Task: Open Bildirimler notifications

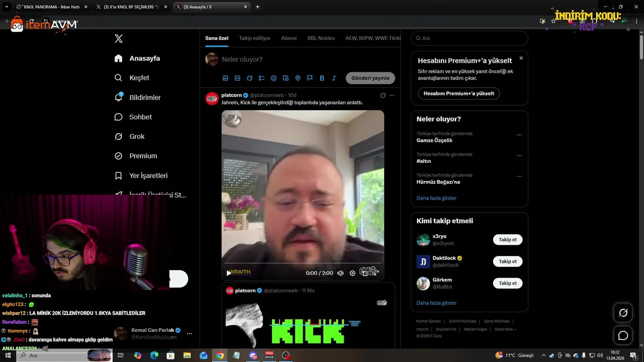Action: coord(138,98)
